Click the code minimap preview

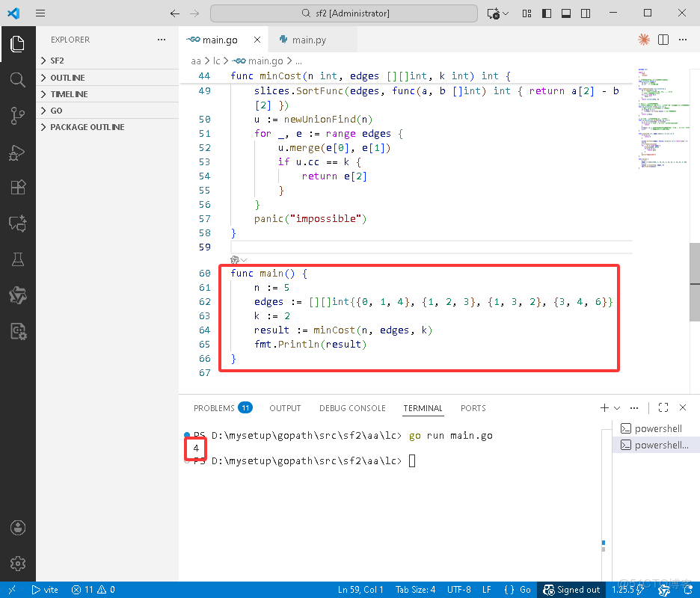[x=663, y=120]
